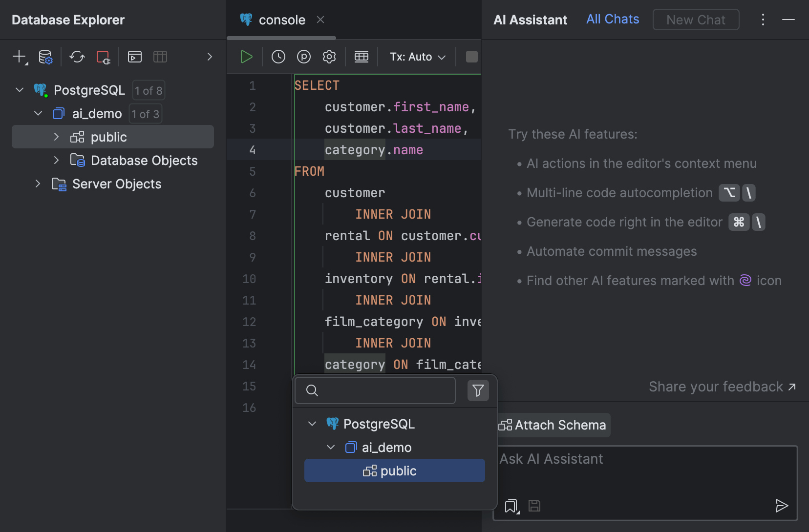This screenshot has width=809, height=532.
Task: Open console settings with gear icon
Action: pos(329,57)
